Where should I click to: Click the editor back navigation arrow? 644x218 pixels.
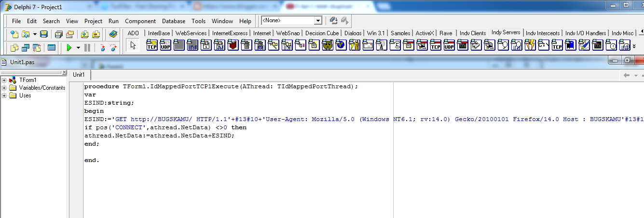(627, 75)
